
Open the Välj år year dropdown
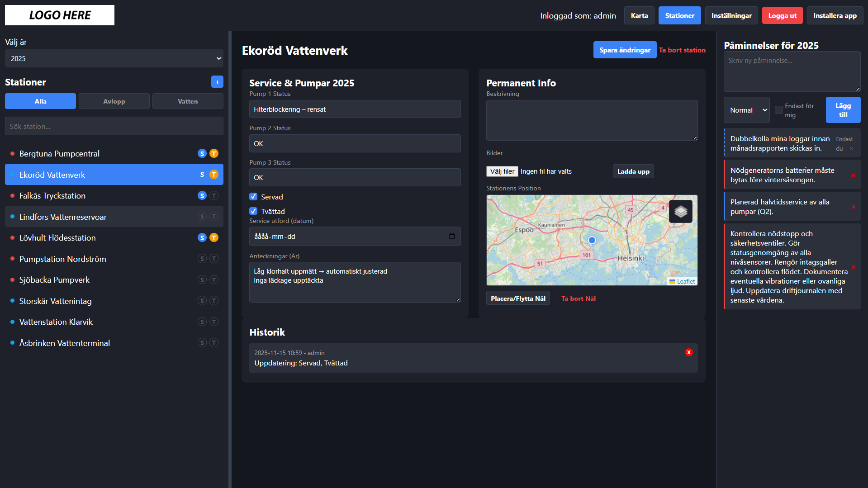pyautogui.click(x=114, y=58)
